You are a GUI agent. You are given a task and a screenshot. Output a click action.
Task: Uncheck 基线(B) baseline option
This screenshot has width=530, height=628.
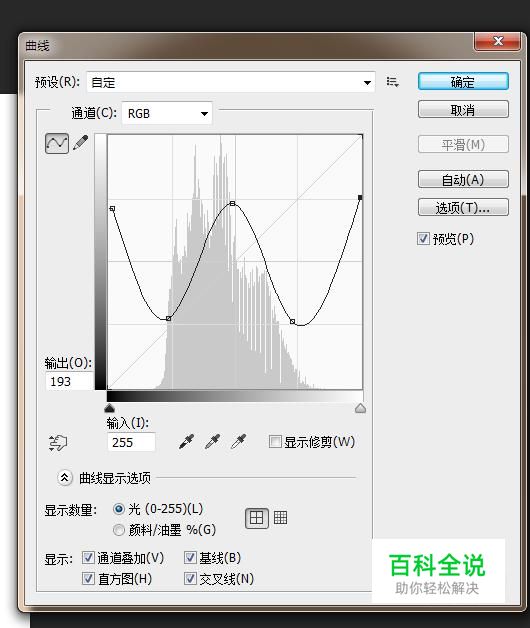pyautogui.click(x=190, y=558)
